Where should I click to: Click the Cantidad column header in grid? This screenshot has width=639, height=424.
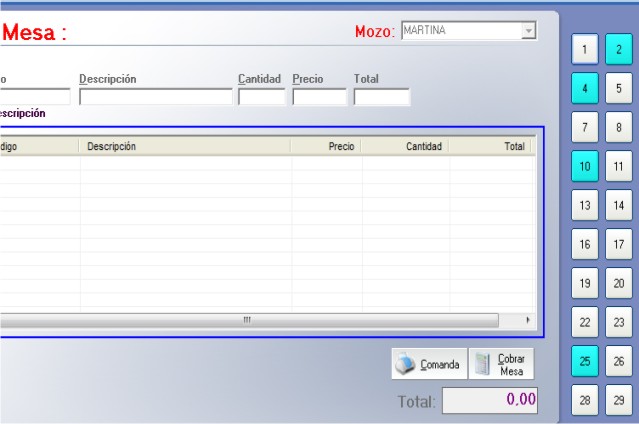coord(405,146)
